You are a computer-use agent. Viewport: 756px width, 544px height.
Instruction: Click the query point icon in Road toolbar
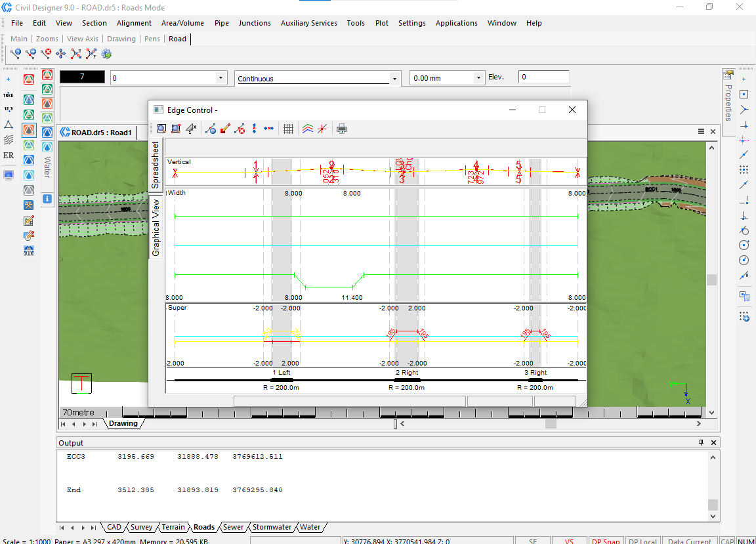pos(16,54)
